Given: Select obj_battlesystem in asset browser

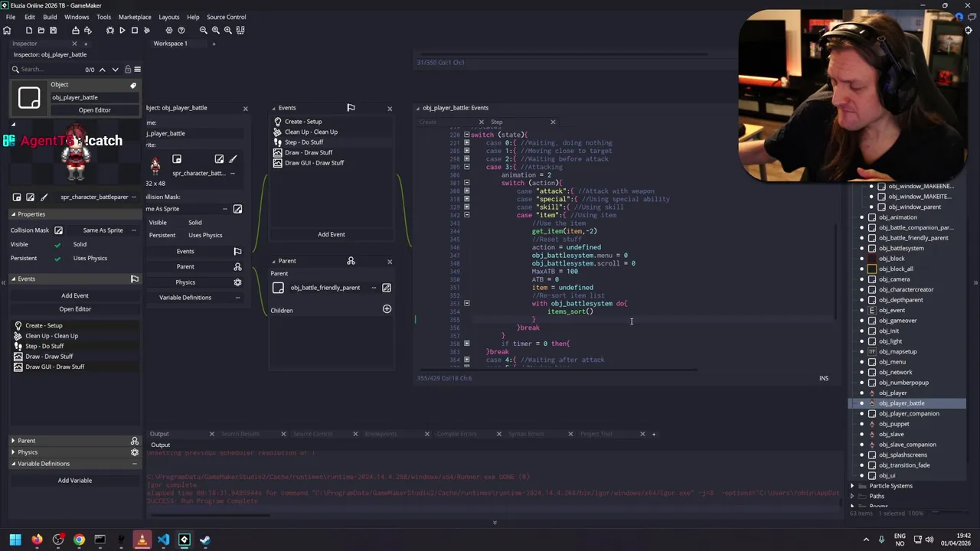Looking at the screenshot, I should pyautogui.click(x=901, y=248).
